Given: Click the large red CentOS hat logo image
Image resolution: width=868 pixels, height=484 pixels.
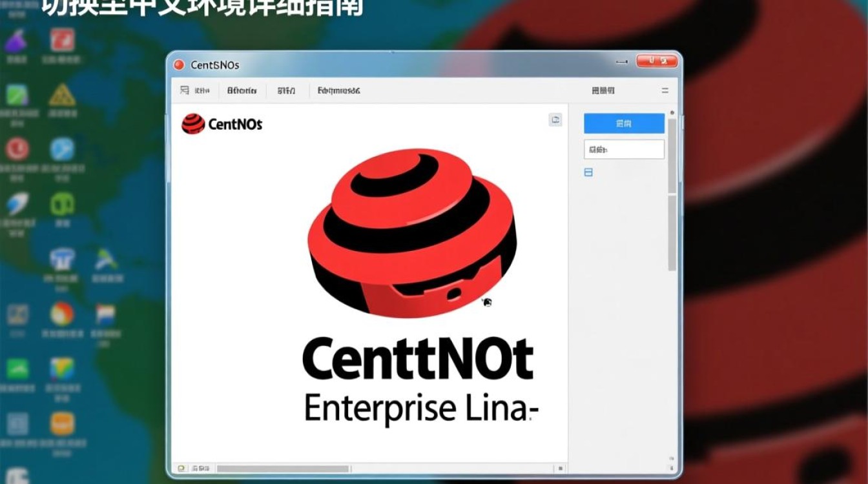Looking at the screenshot, I should pyautogui.click(x=412, y=234).
